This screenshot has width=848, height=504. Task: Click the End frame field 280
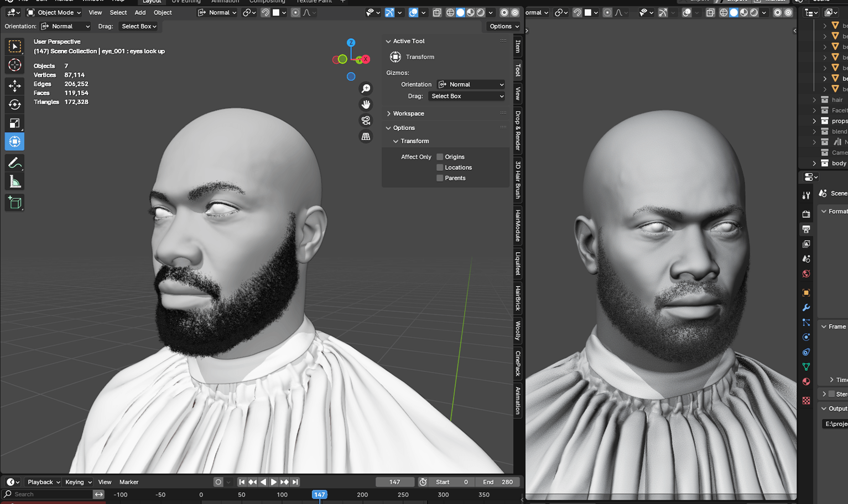(x=497, y=482)
